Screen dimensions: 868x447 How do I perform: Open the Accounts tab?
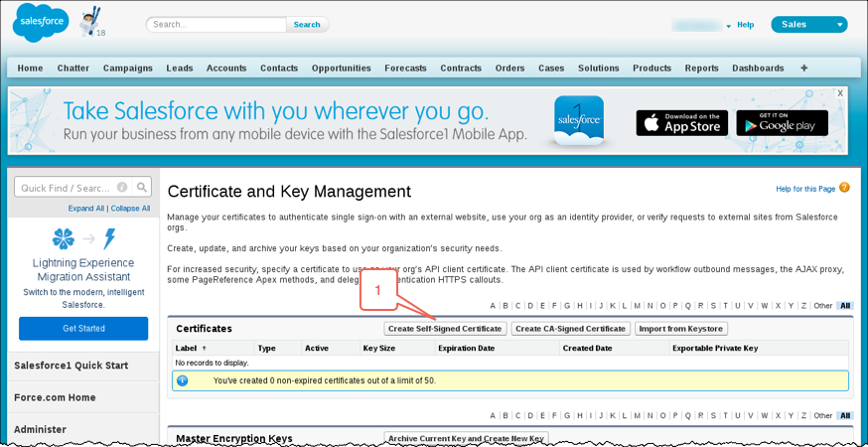point(226,69)
